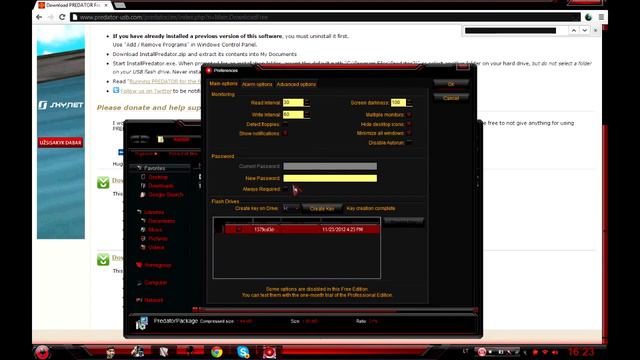Toggle the Disable Autorun checkbox
This screenshot has width=640, height=360.
[409, 142]
